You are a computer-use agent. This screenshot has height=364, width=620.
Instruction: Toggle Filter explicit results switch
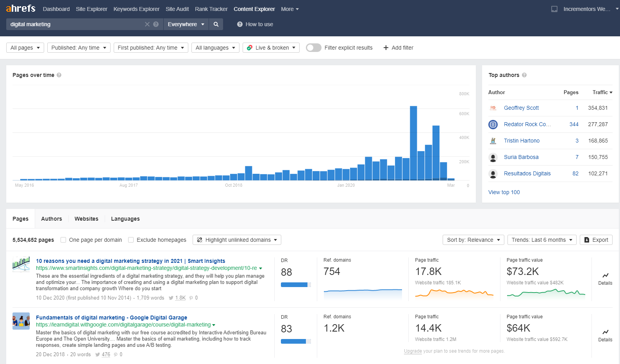(314, 48)
